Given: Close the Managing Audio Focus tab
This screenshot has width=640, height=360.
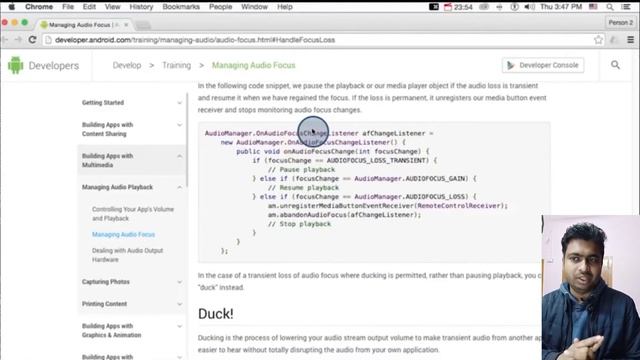Looking at the screenshot, I should tap(126, 25).
